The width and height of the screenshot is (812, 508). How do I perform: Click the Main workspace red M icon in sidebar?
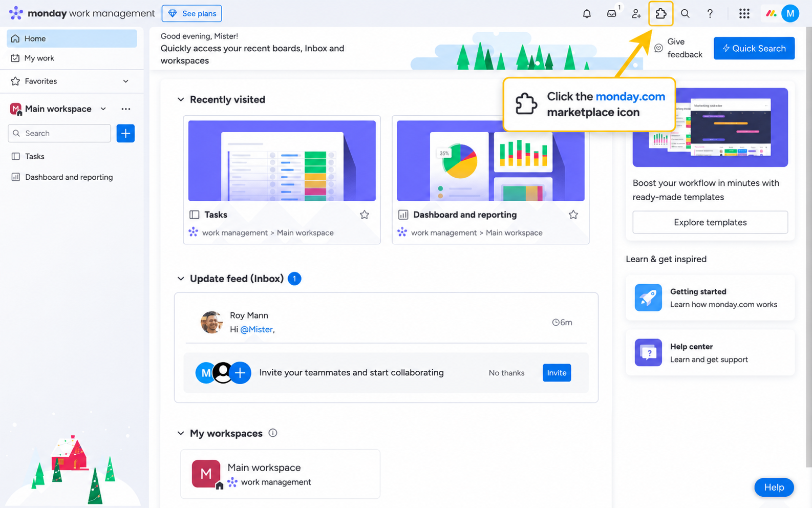[16, 109]
